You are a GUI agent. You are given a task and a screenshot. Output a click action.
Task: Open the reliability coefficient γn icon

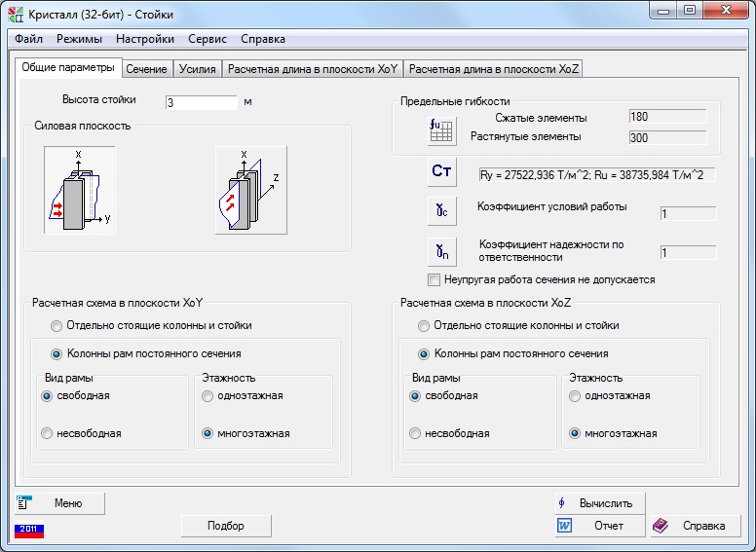pyautogui.click(x=441, y=251)
